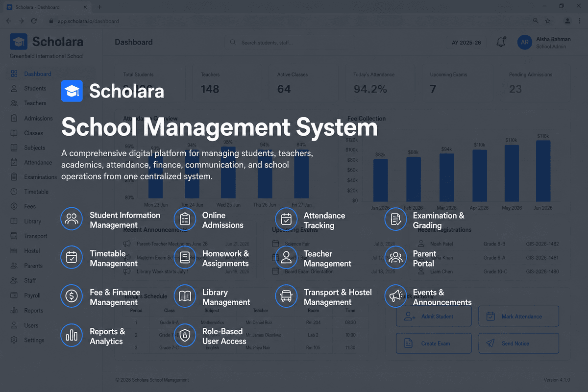Click the Noah Patel registration row name

coord(441,244)
